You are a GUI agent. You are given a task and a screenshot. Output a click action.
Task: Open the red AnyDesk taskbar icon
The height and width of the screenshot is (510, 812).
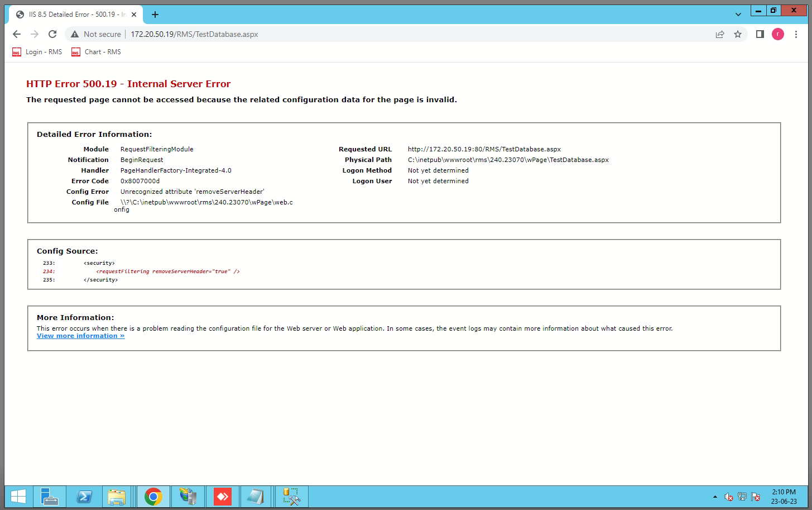223,497
